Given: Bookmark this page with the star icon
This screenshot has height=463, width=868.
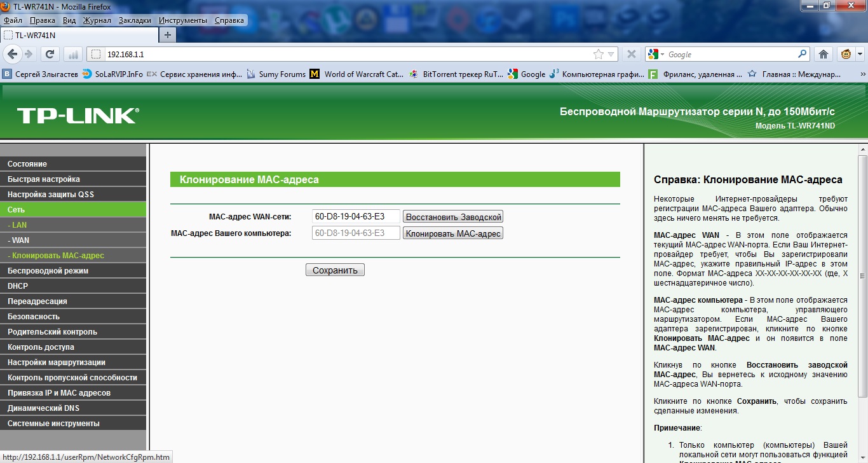Looking at the screenshot, I should coord(599,55).
